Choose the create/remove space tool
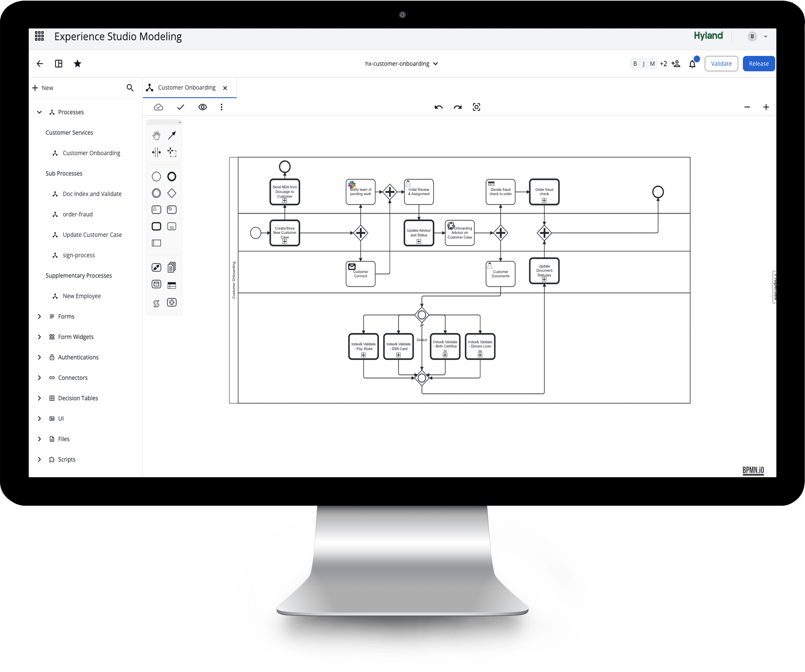 (156, 152)
